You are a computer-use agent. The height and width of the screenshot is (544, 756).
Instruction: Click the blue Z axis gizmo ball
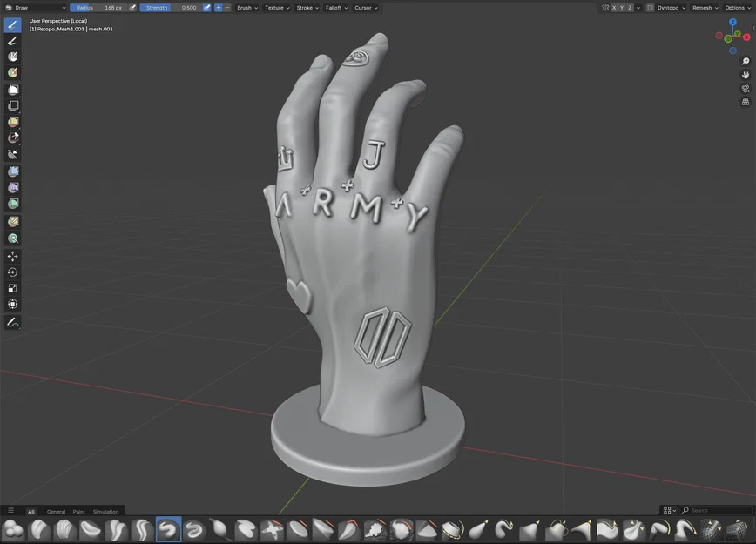click(x=732, y=22)
